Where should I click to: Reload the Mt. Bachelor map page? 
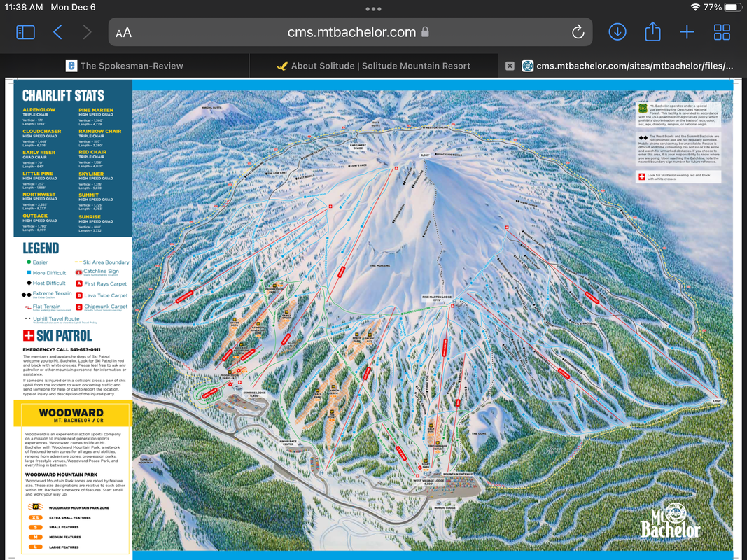point(578,32)
